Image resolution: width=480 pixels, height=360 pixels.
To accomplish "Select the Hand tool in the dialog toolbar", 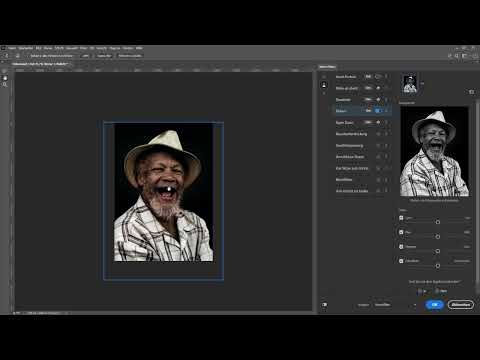I will (5, 78).
